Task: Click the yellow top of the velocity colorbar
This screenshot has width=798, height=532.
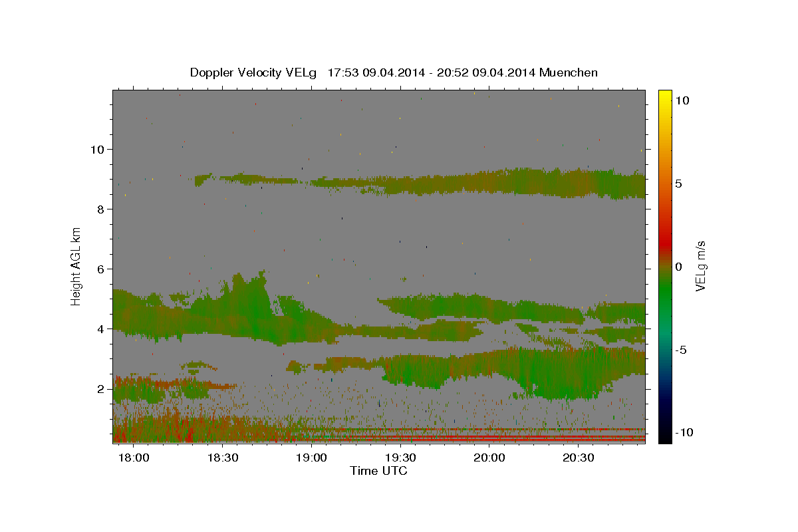Action: point(664,96)
